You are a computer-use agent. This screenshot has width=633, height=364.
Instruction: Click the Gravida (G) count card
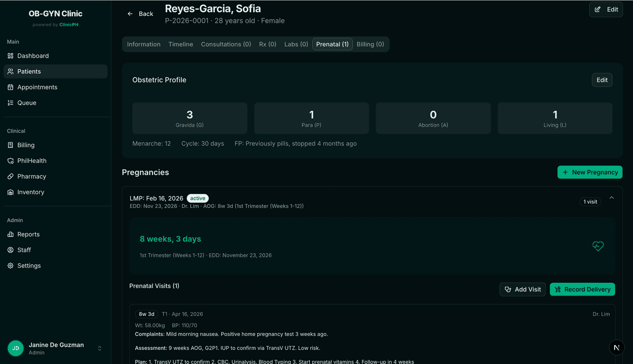[189, 118]
